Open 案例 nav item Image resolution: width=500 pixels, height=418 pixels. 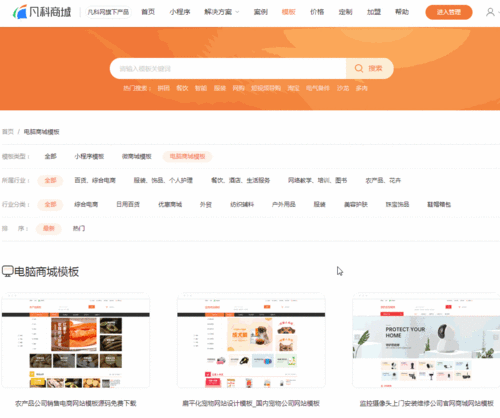click(261, 12)
